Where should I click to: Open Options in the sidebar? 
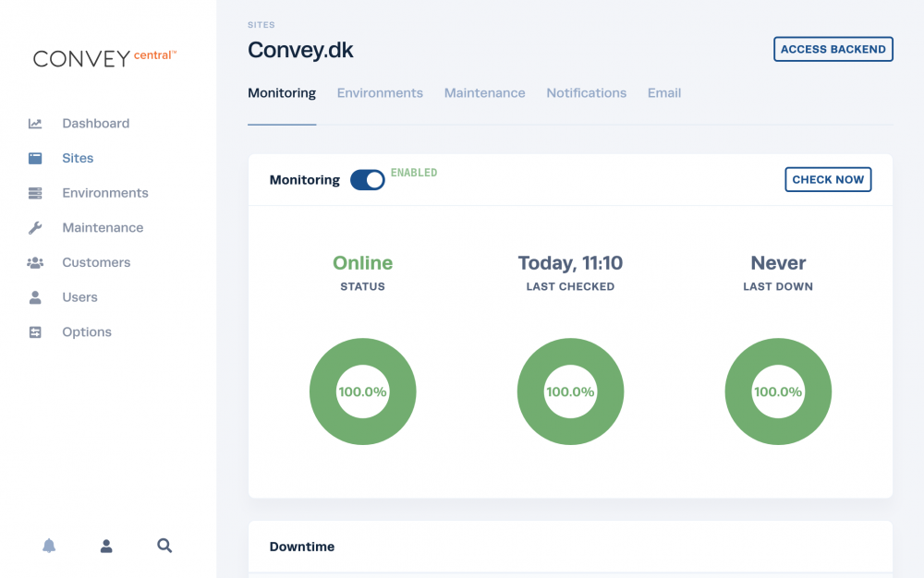[87, 332]
